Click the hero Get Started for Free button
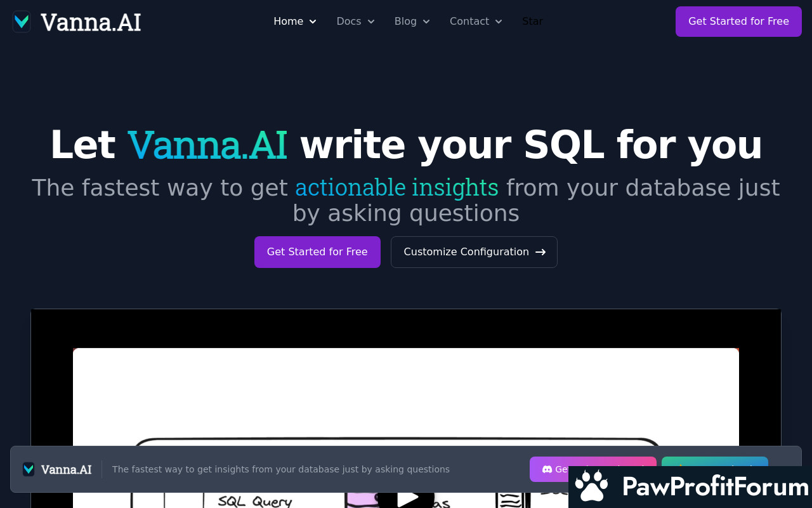The image size is (812, 508). pos(317,252)
